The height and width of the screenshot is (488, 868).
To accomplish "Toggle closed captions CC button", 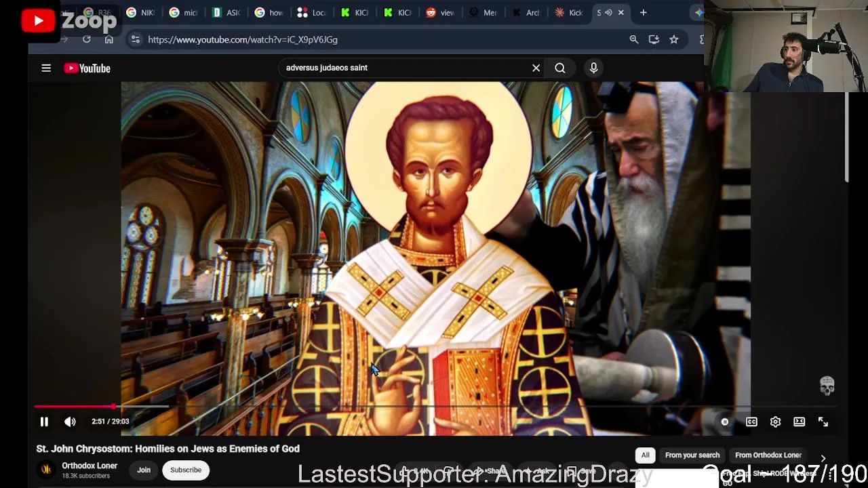I will click(x=751, y=422).
